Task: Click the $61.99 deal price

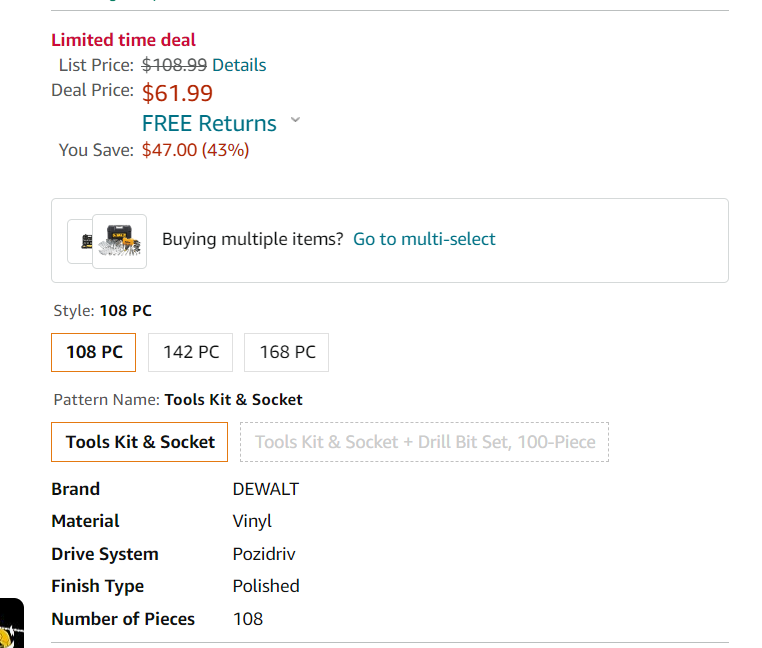Action: (x=177, y=93)
